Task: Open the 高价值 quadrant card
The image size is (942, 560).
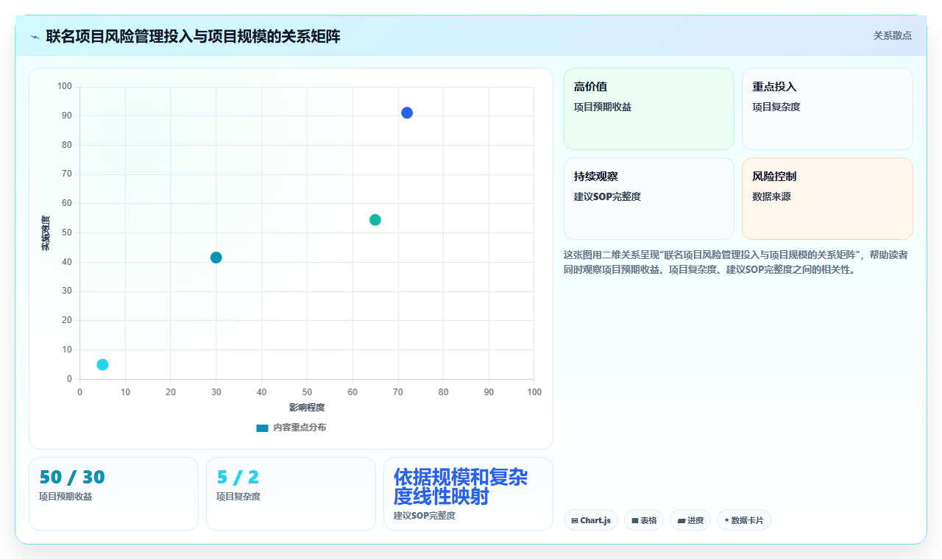Action: pyautogui.click(x=649, y=109)
